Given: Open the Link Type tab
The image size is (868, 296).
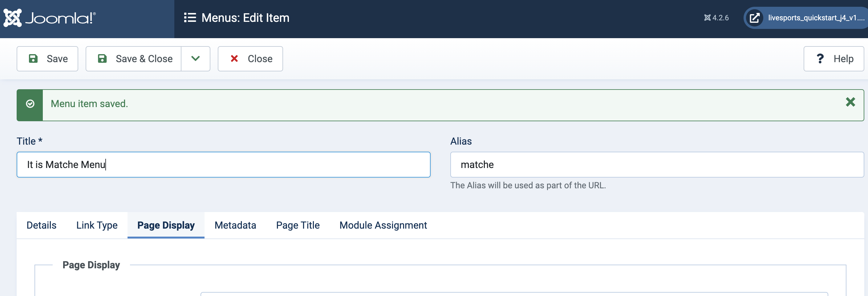Looking at the screenshot, I should pyautogui.click(x=97, y=225).
